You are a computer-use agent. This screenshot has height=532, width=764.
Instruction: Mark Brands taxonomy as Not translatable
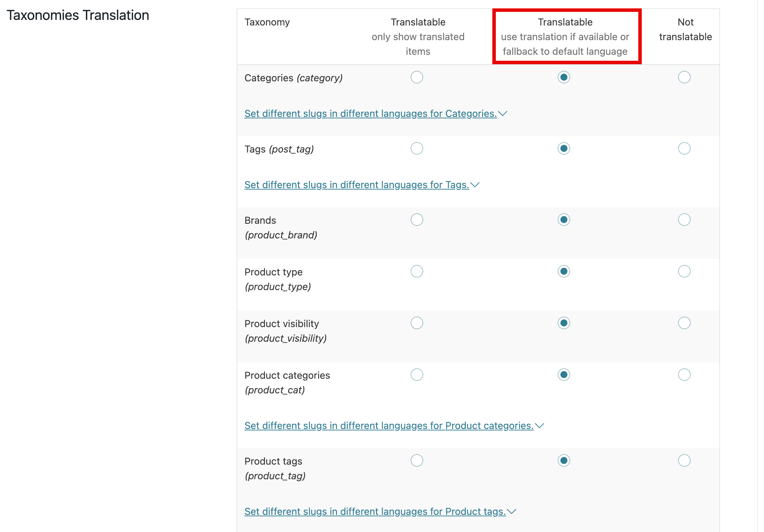(x=684, y=220)
